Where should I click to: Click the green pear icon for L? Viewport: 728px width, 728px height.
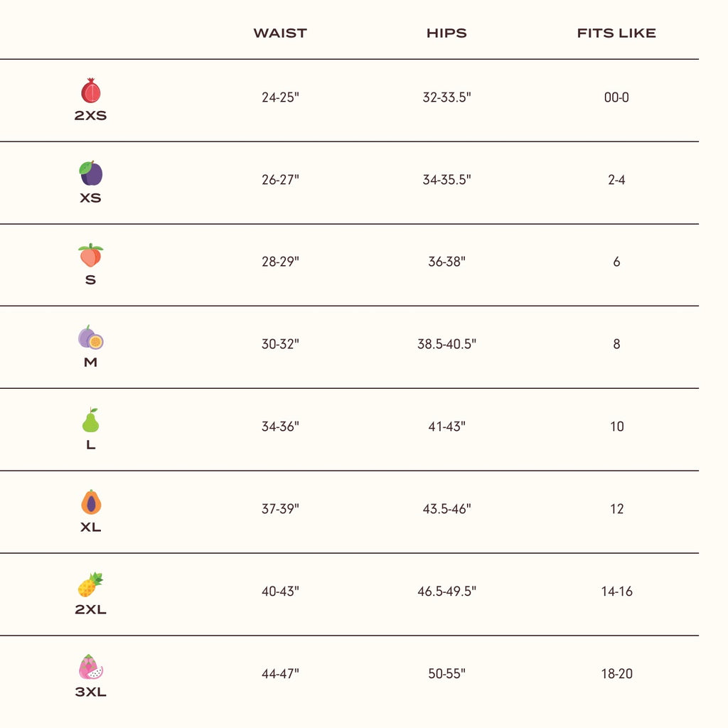90,420
